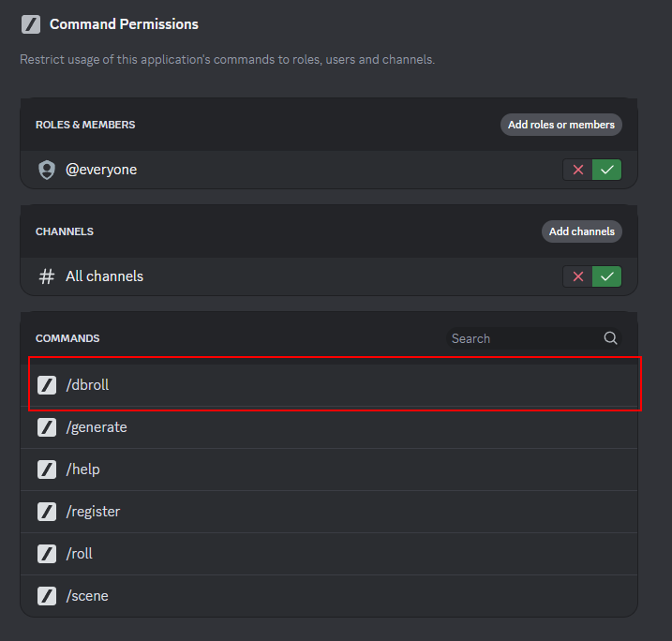Click the search magnifier icon in Commands
672x641 pixels.
pyautogui.click(x=610, y=338)
